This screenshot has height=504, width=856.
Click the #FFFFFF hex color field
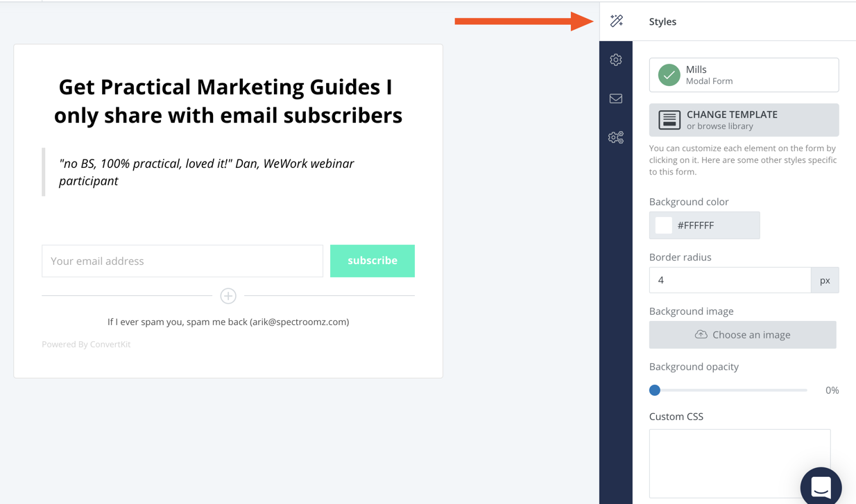[704, 225]
